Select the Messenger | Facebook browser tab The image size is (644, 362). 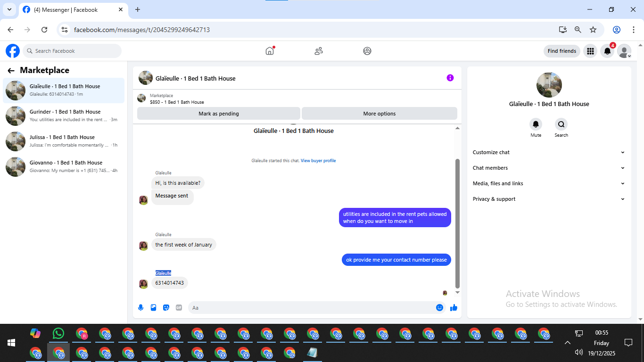(73, 9)
